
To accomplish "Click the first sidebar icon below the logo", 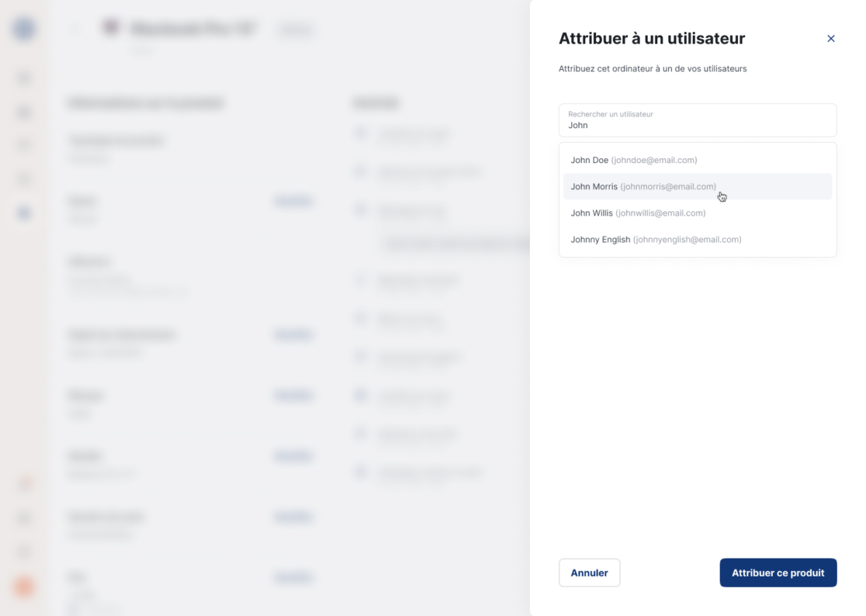I will tap(24, 78).
